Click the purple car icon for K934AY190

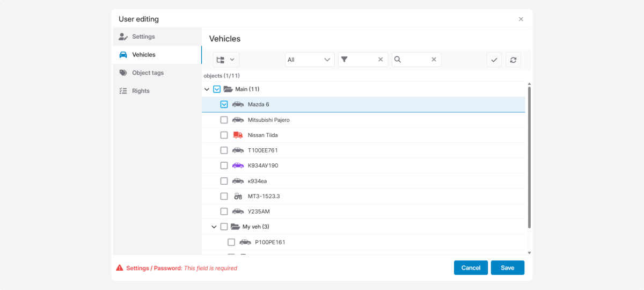click(x=238, y=165)
